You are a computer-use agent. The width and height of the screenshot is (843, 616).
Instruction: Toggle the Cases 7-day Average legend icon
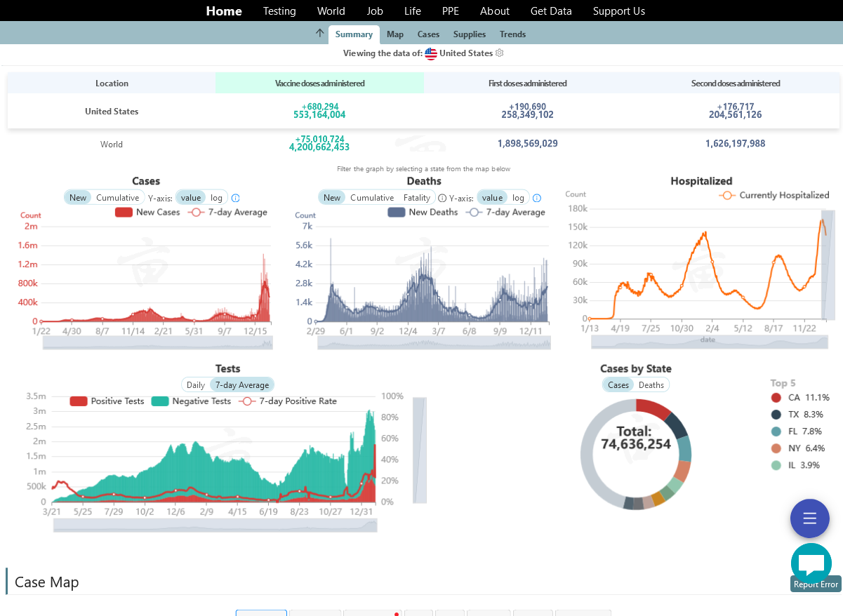pos(197,212)
